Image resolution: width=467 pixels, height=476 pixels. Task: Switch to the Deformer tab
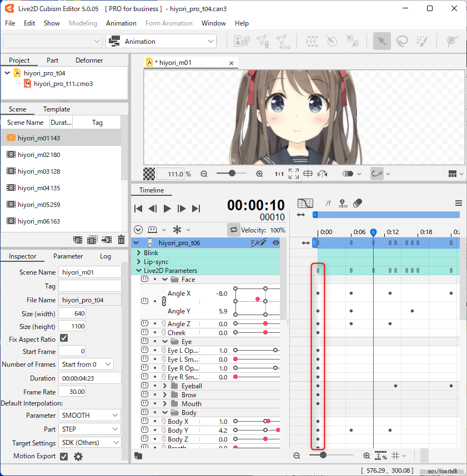[x=89, y=60]
